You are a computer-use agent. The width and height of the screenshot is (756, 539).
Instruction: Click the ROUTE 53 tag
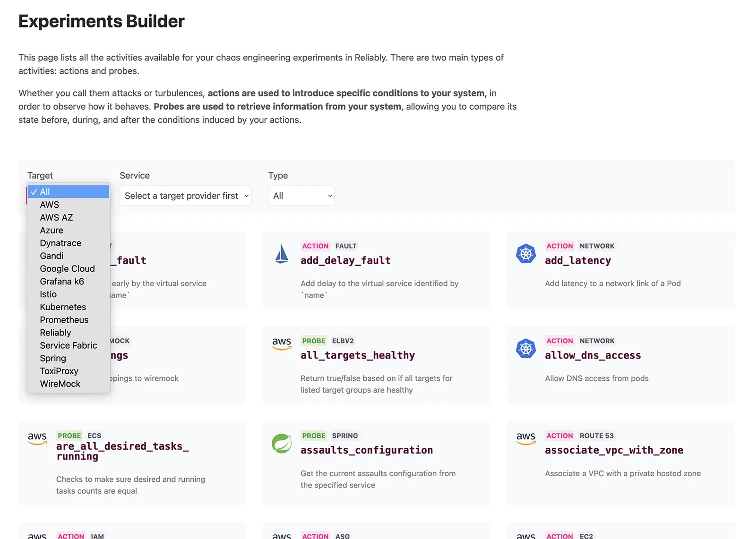coord(597,436)
